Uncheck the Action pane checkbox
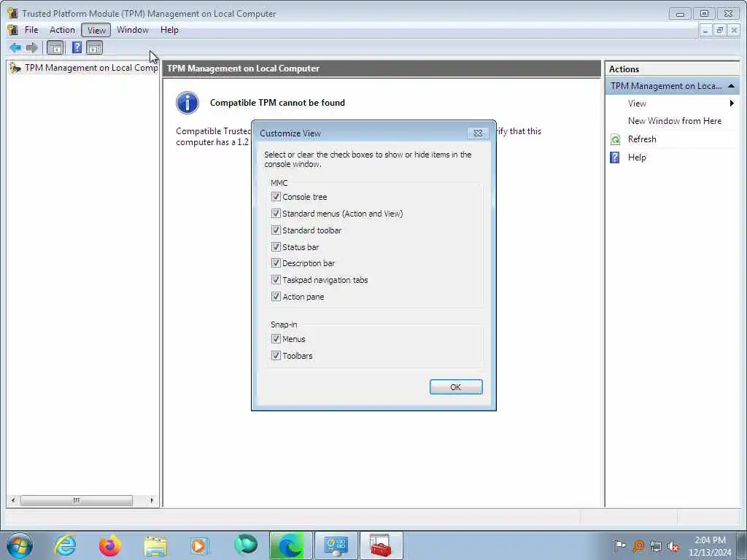 point(276,296)
